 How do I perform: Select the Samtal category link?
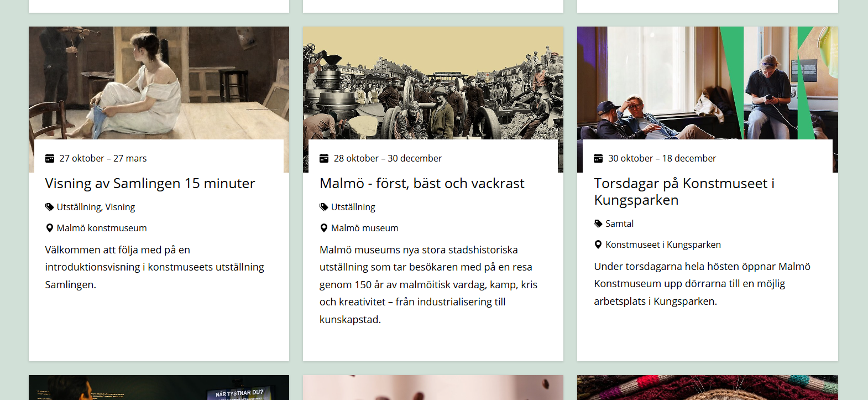619,224
